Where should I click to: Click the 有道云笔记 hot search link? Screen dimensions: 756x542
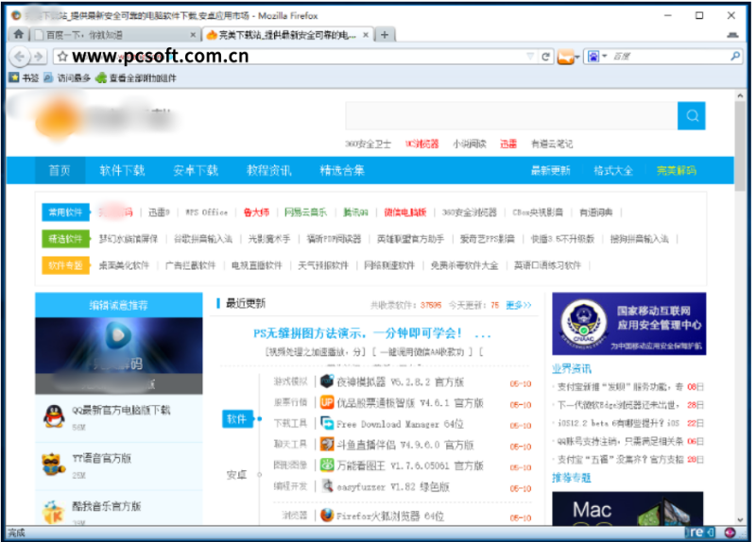tap(552, 144)
